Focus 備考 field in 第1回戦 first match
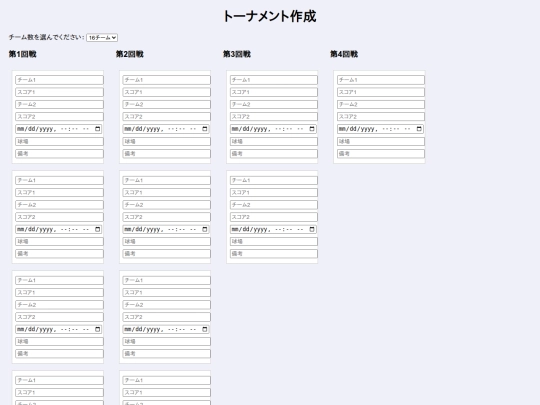The image size is (540, 405). tap(59, 154)
